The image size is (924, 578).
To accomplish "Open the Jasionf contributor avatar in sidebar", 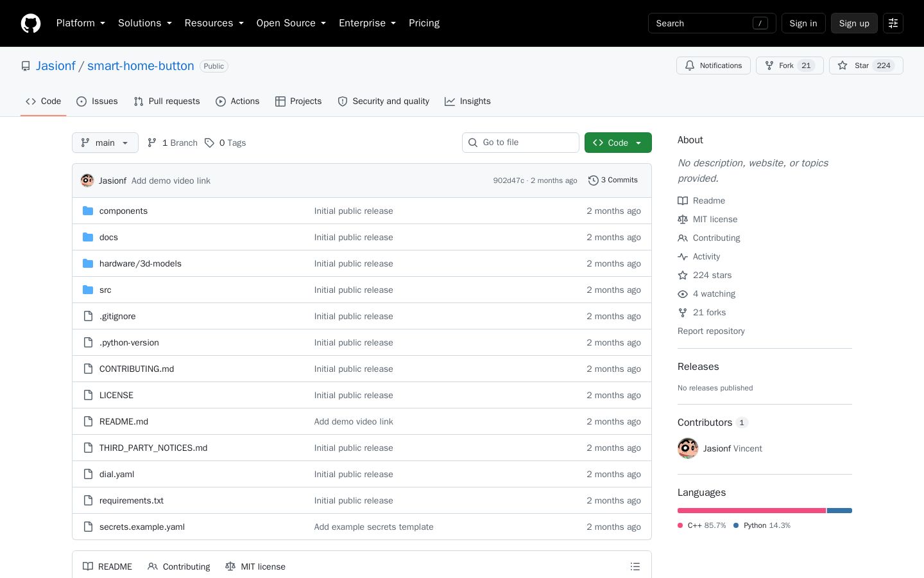I will pyautogui.click(x=688, y=448).
